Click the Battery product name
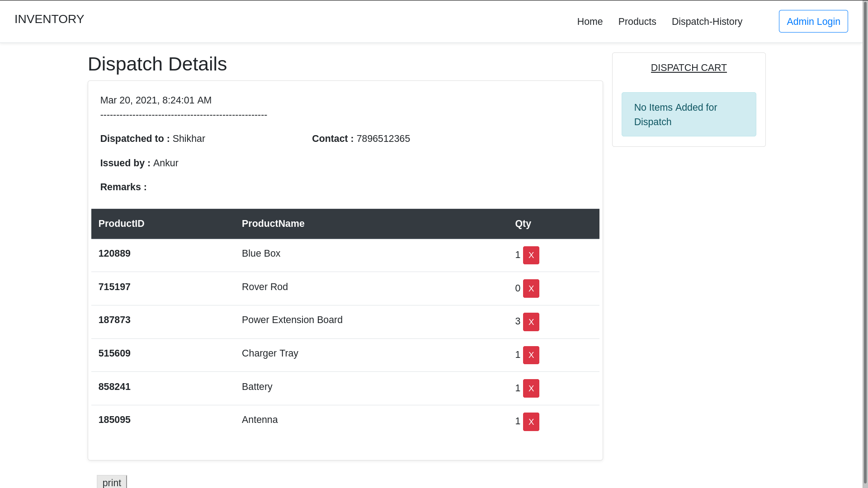This screenshot has height=488, width=868. click(x=257, y=387)
